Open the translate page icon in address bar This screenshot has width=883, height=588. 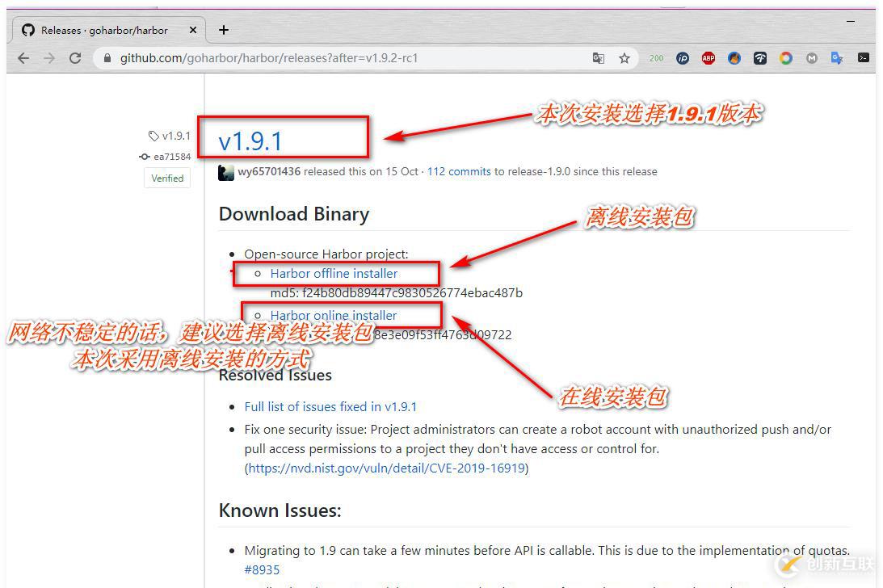point(598,58)
